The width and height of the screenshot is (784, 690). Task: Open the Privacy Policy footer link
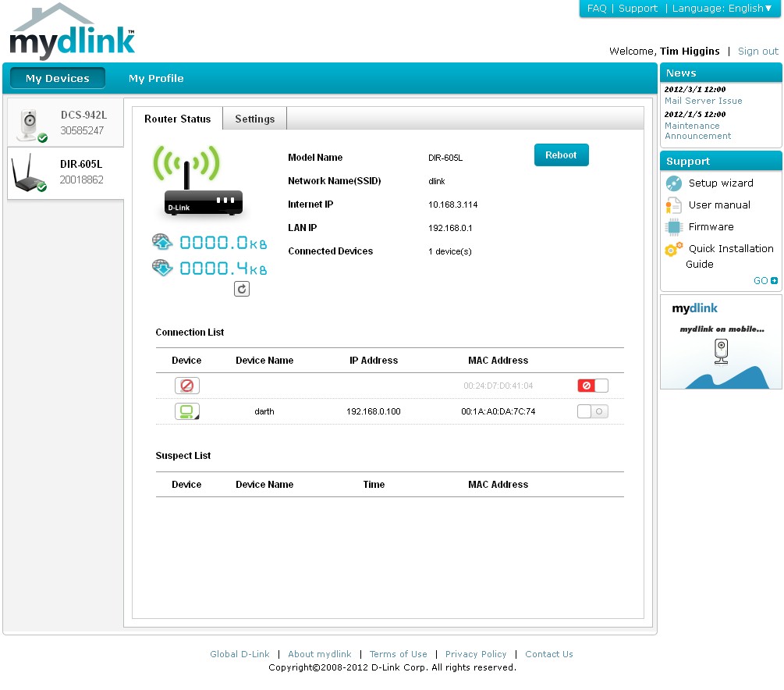tap(476, 654)
